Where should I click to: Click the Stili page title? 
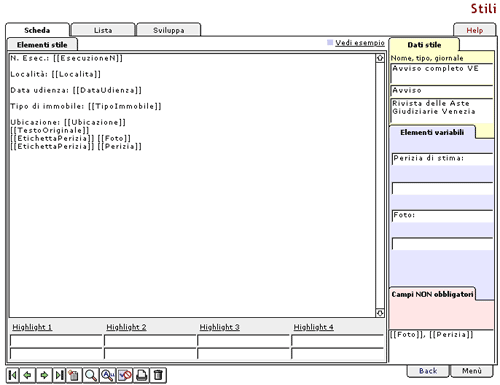[x=483, y=9]
